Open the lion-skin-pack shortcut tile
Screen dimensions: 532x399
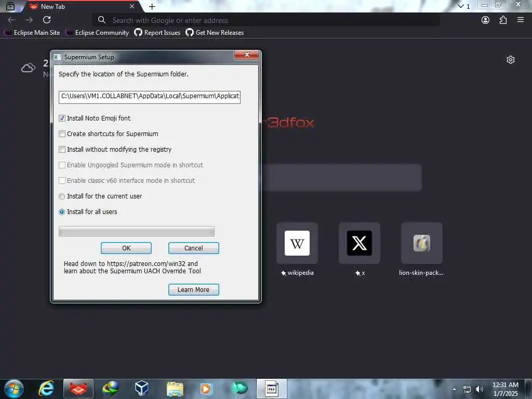[x=422, y=243]
